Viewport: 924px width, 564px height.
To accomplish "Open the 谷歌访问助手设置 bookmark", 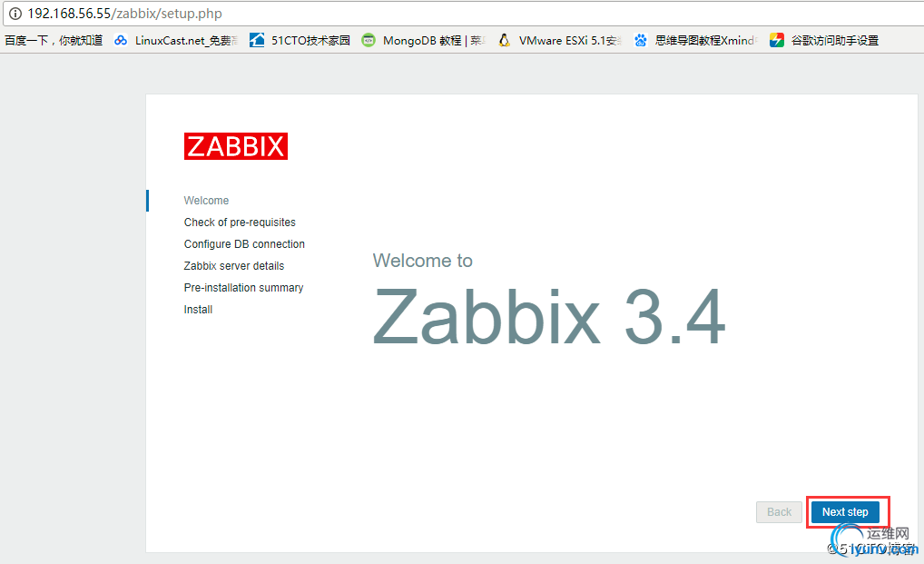I will pos(835,40).
